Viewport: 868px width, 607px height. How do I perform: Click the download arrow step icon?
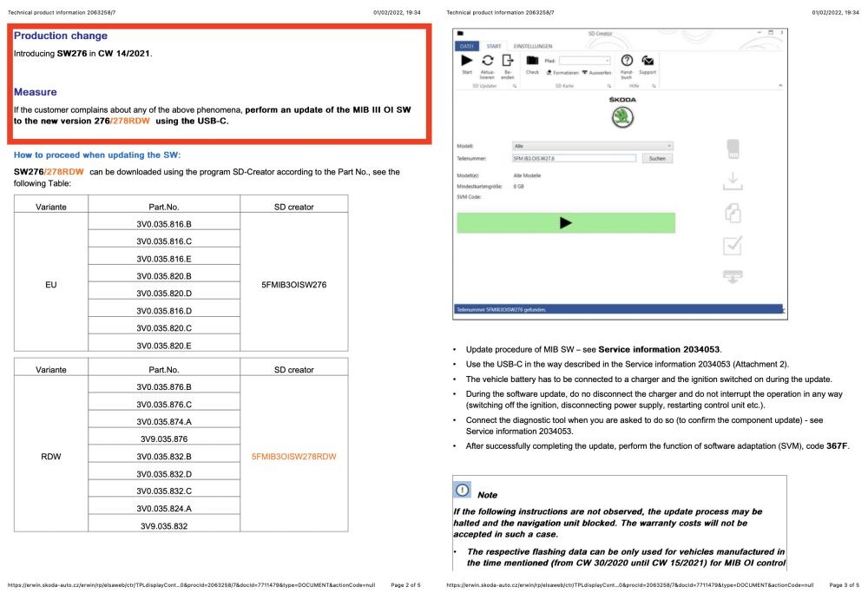pyautogui.click(x=733, y=181)
